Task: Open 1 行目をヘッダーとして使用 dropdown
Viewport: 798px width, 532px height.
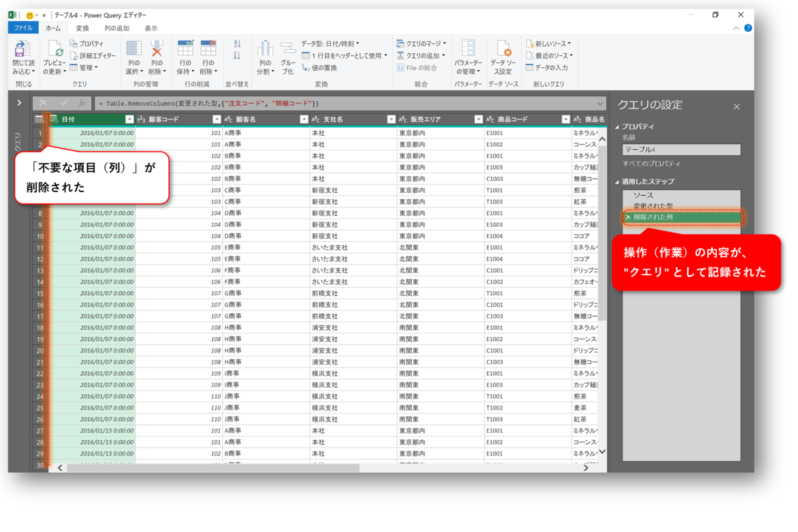Action: 344,56
